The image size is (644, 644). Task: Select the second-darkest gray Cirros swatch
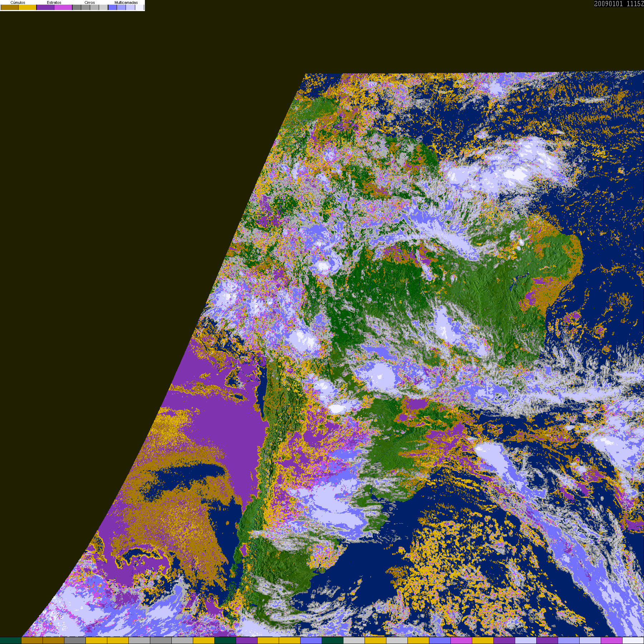(86, 8)
